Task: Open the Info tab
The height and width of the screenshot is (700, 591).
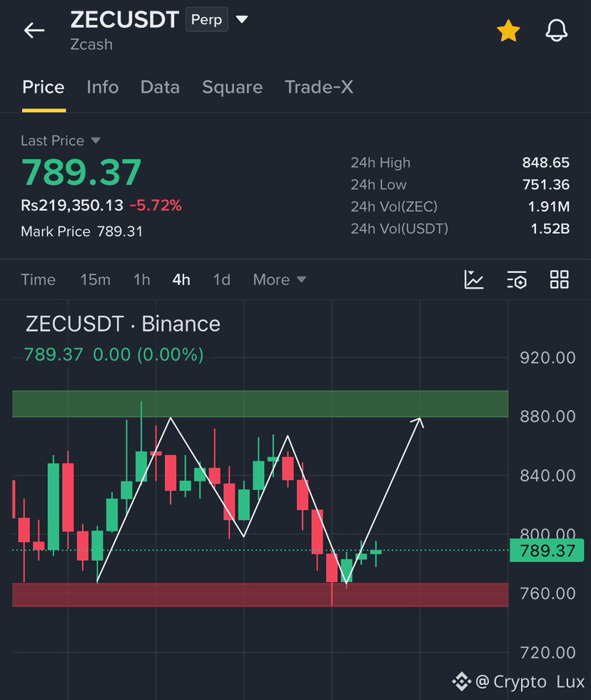Action: pyautogui.click(x=103, y=87)
